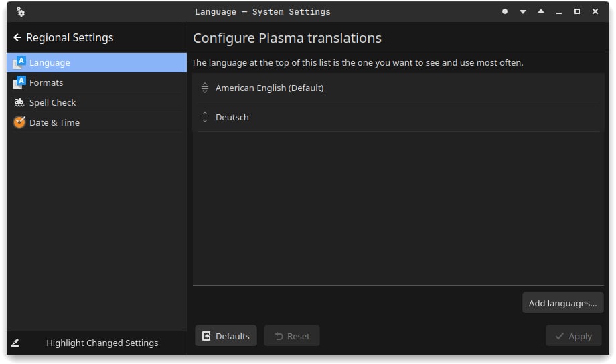Grab the American English reorder handle
Screen dimensions: 616x364
click(205, 88)
